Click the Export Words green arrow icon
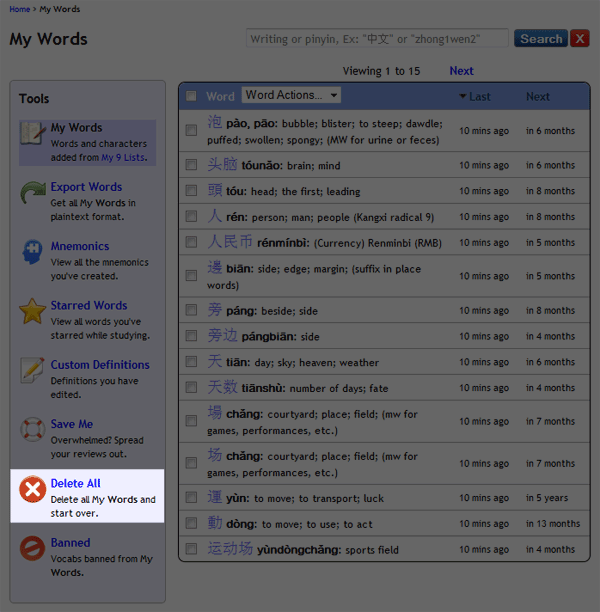The height and width of the screenshot is (612, 600). click(33, 193)
